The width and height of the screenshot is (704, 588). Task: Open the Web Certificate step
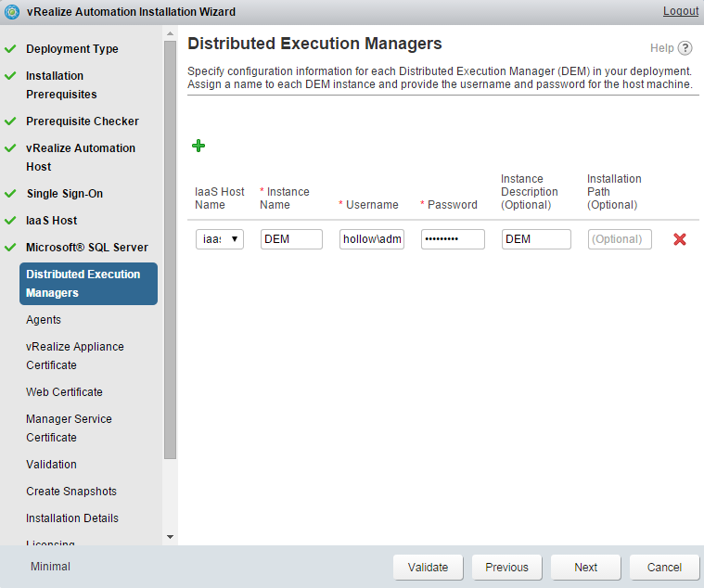click(64, 392)
